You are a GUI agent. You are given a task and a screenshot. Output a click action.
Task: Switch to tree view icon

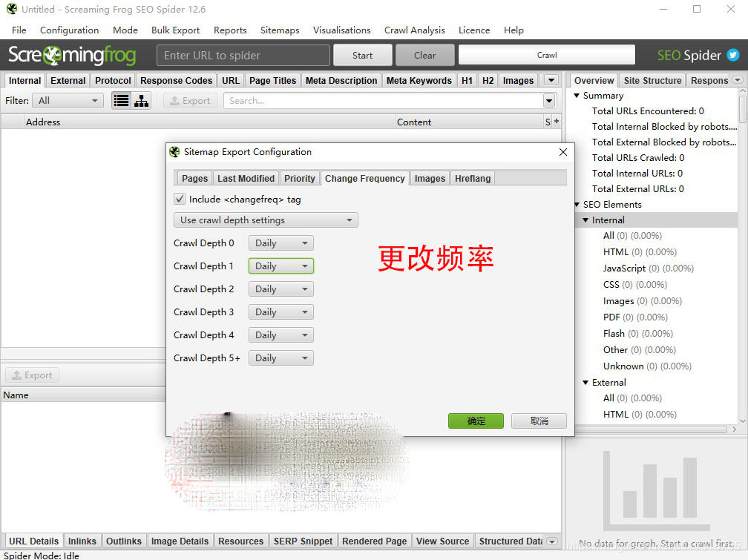click(x=141, y=101)
